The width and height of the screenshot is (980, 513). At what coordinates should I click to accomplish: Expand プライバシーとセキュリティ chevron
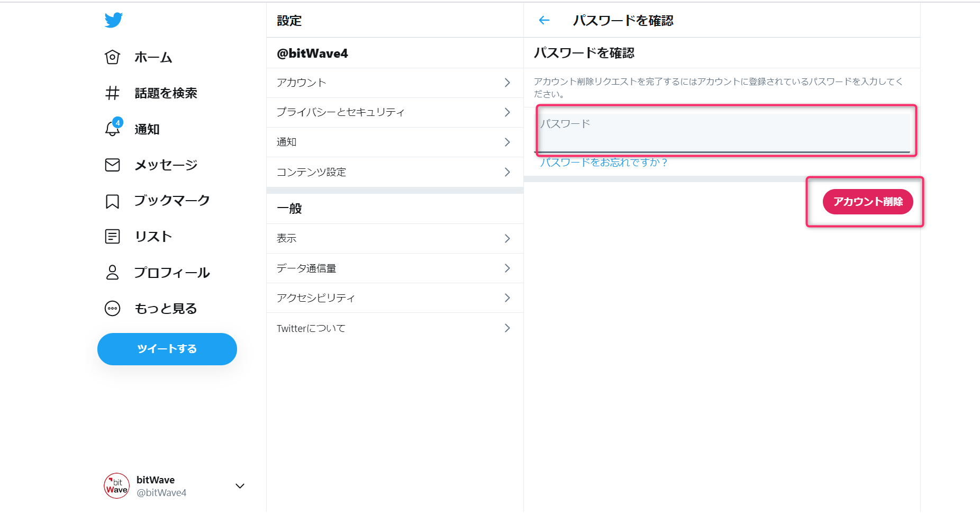point(507,112)
